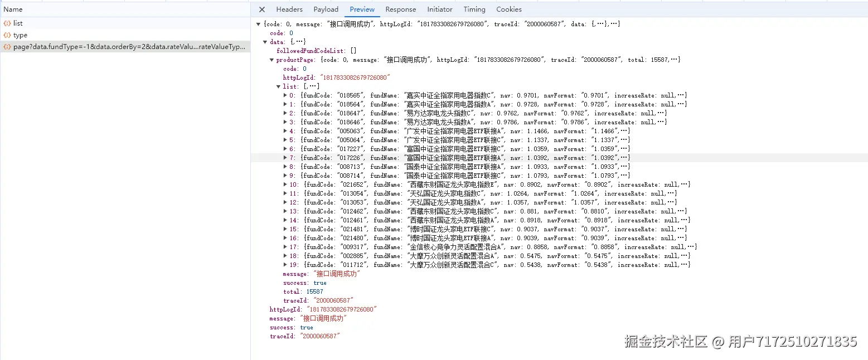Click the Name column header
The image size is (868, 360).
(x=125, y=9)
